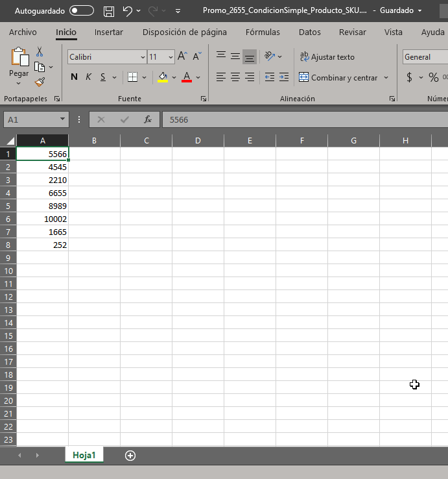Click the Guardado status dropdown in title

(420, 10)
